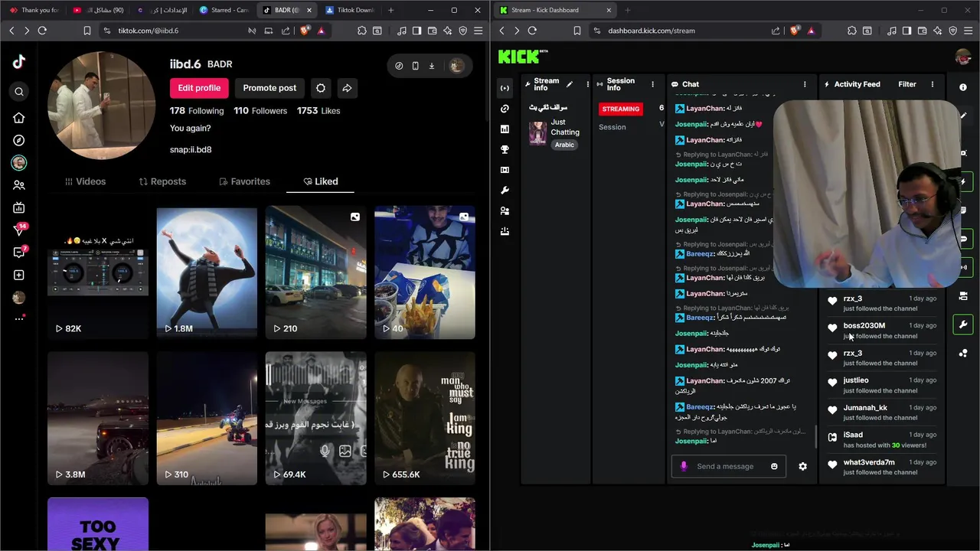Open Chat panel three-dot menu
Viewport: 980px width, 551px height.
805,84
